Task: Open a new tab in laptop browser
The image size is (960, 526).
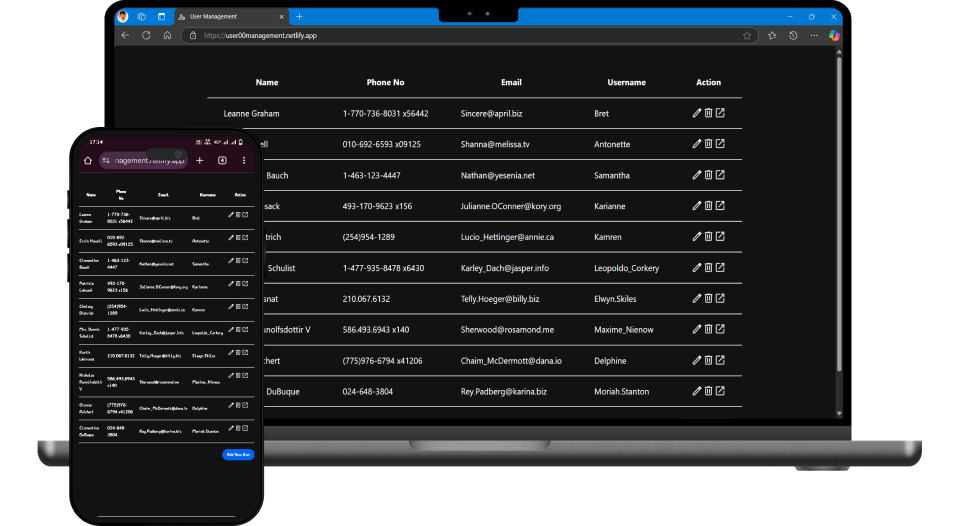Action: click(299, 17)
